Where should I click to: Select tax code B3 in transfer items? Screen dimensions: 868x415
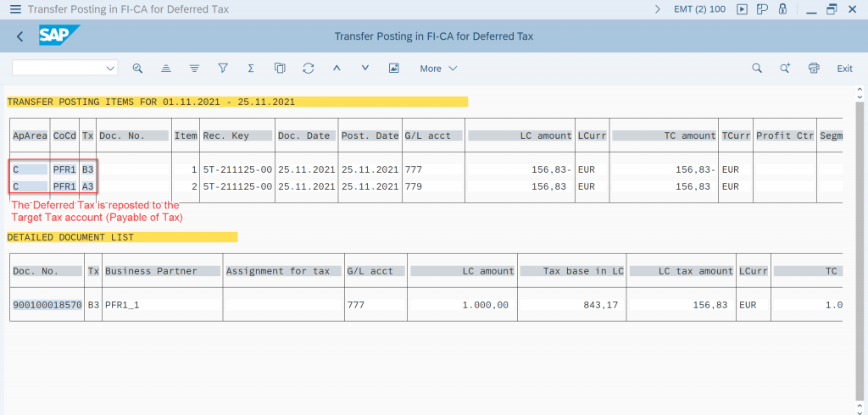[x=88, y=170]
